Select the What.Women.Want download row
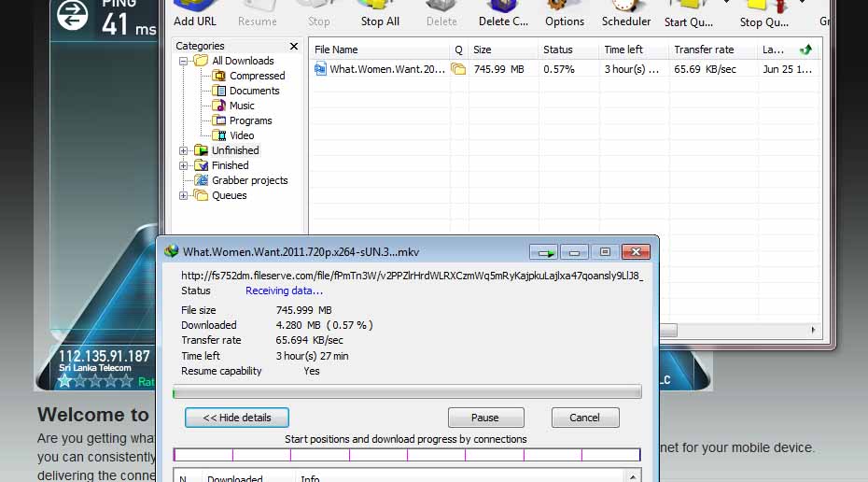This screenshot has height=482, width=868. [x=564, y=69]
